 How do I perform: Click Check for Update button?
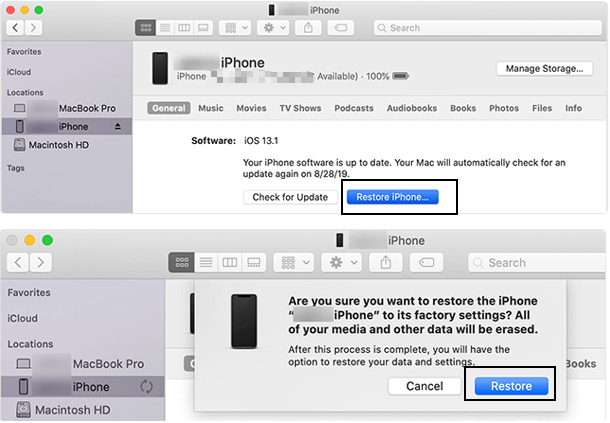point(291,197)
